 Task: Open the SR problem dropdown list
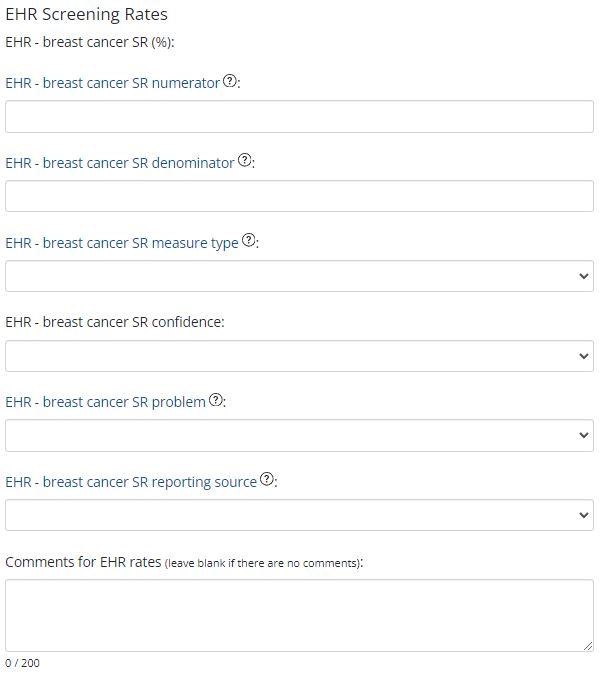tap(299, 435)
